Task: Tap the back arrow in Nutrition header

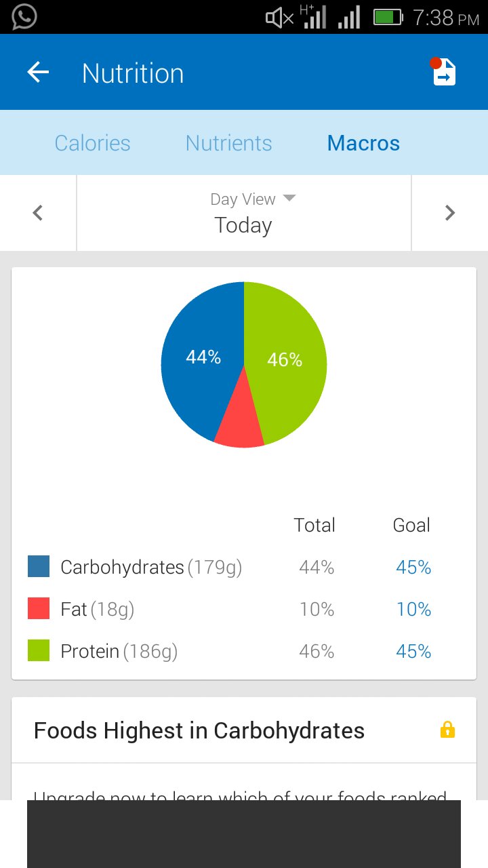Action: [x=38, y=73]
